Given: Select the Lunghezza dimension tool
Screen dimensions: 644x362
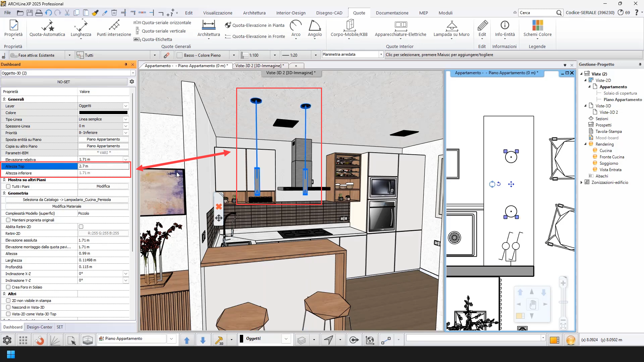Looking at the screenshot, I should tap(81, 29).
